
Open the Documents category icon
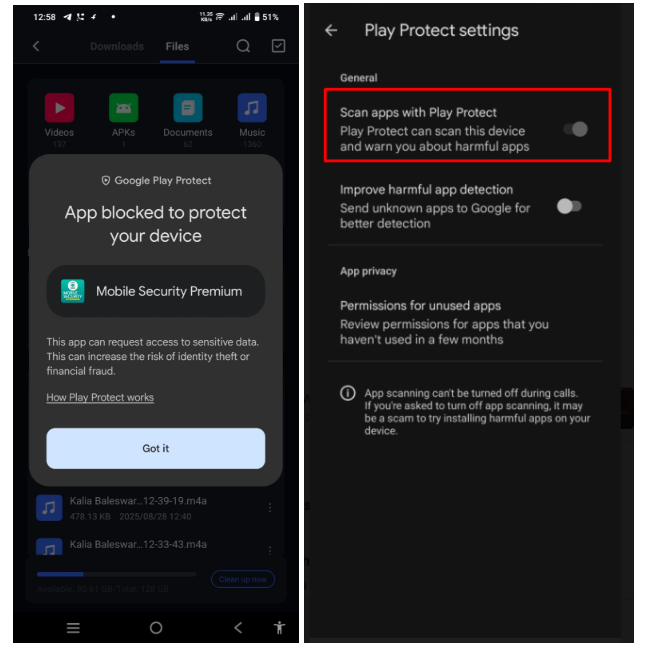click(188, 108)
